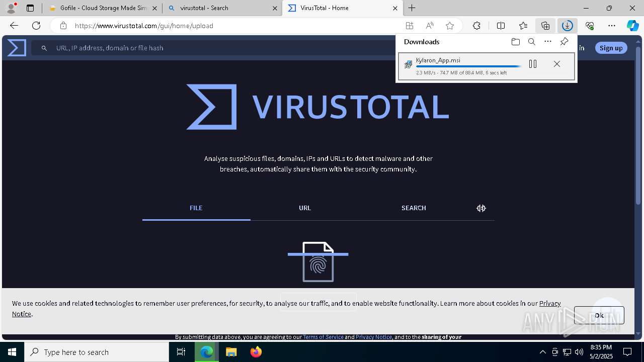
Task: Click the VirusTotal sigma logo in header
Action: coord(17,48)
